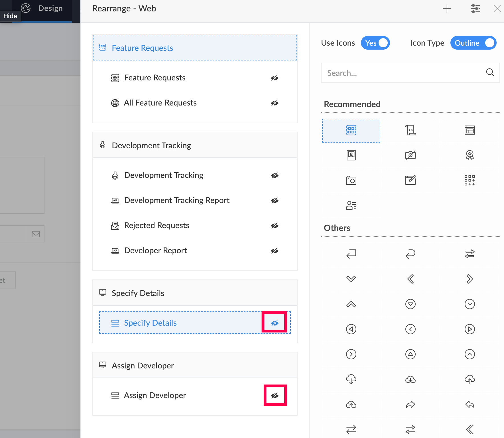Select the Development Tracking Report row
Viewport: 504px width, 438px height.
(x=195, y=200)
